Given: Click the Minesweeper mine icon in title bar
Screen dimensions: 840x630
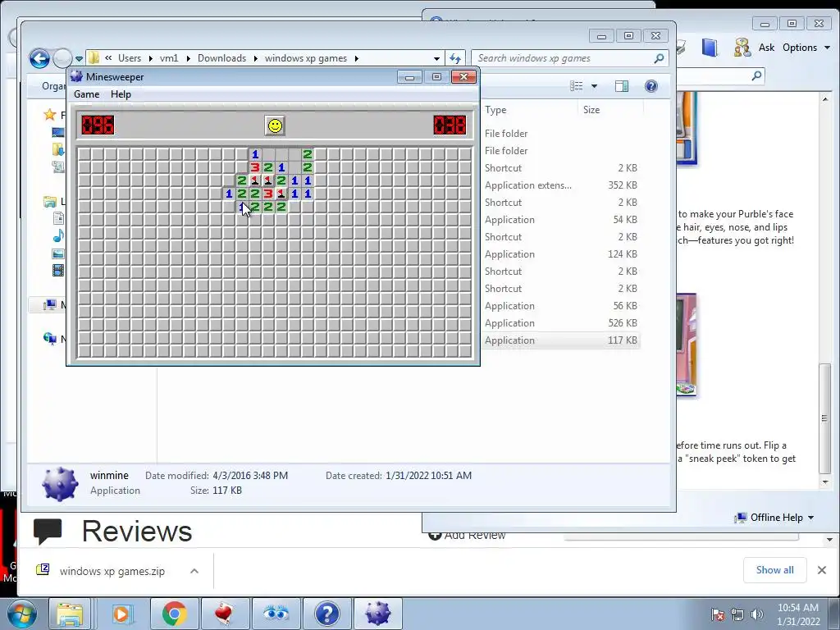Looking at the screenshot, I should click(x=76, y=76).
